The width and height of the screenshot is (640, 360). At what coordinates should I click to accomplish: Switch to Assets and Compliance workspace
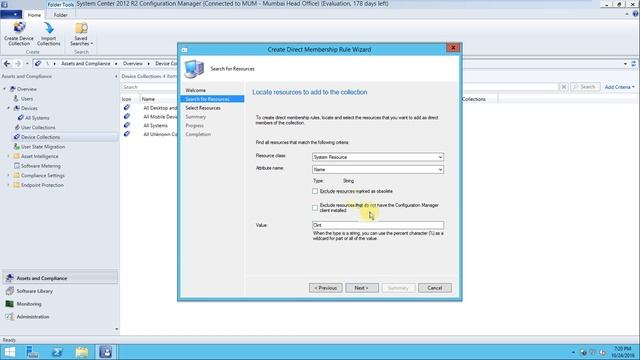click(x=60, y=278)
